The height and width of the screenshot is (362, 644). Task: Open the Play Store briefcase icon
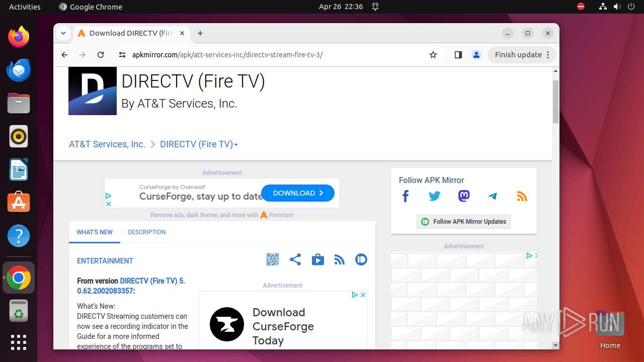click(318, 259)
